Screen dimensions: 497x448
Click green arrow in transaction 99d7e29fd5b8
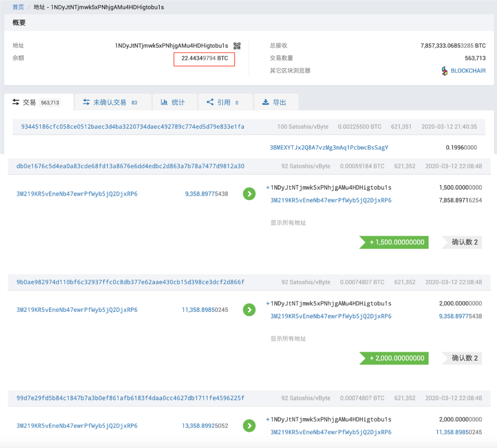click(x=250, y=426)
